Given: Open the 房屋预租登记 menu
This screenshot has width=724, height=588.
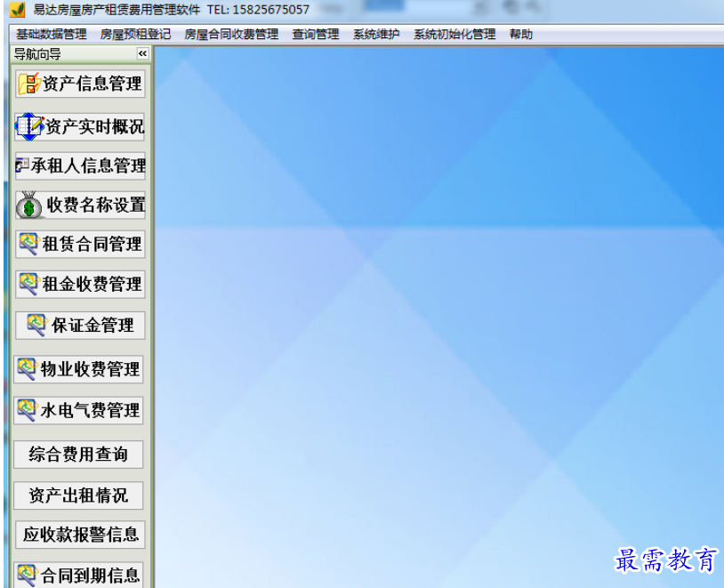Looking at the screenshot, I should click(135, 34).
